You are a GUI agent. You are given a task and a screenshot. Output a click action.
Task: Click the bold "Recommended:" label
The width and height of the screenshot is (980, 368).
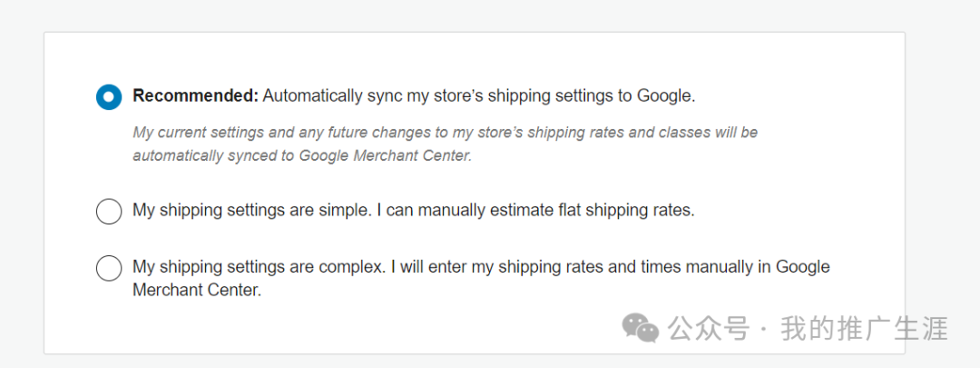click(195, 95)
